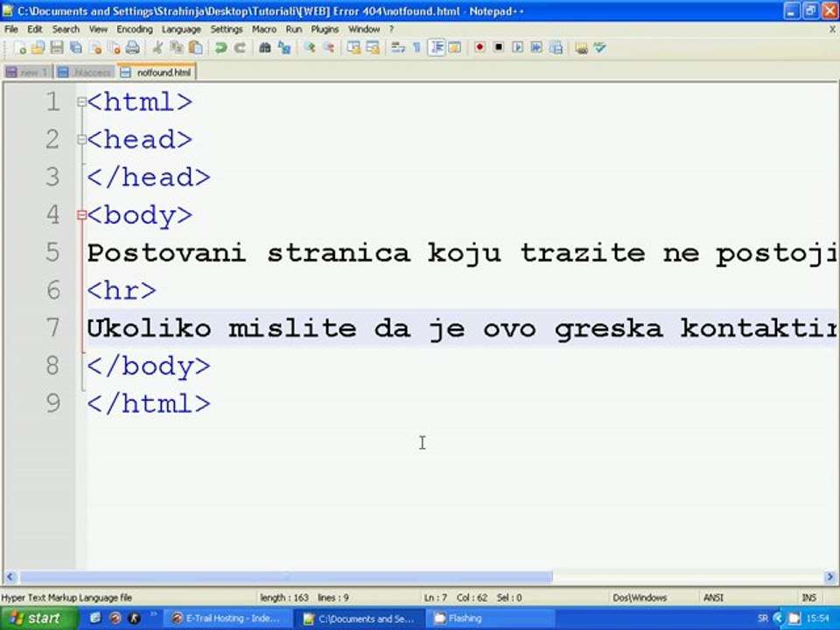Click the User Defined Language icon

point(455,47)
